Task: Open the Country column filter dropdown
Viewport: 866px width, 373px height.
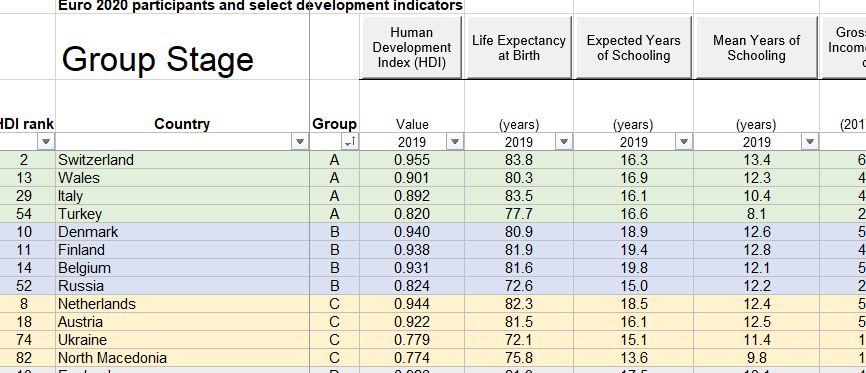Action: [x=300, y=142]
